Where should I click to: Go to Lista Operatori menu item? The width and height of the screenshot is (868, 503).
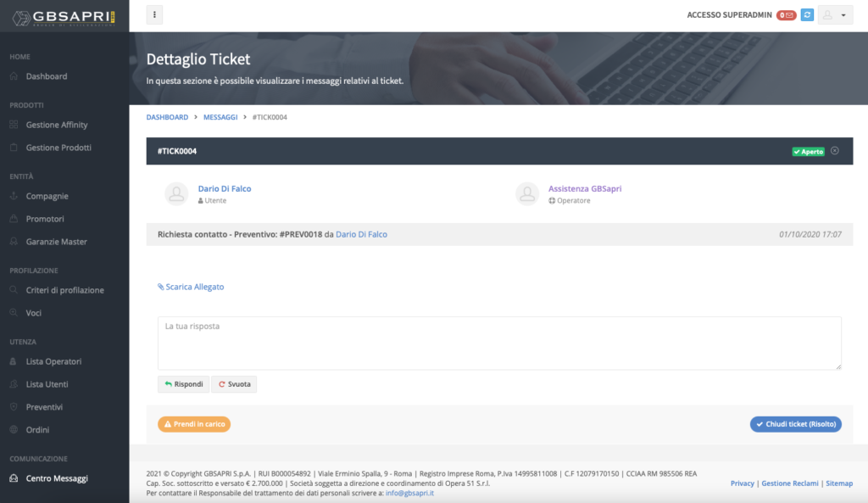[x=53, y=361]
